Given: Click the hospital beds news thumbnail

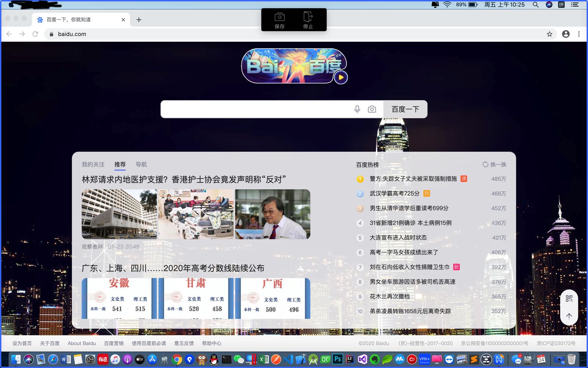Looking at the screenshot, I should (x=196, y=214).
